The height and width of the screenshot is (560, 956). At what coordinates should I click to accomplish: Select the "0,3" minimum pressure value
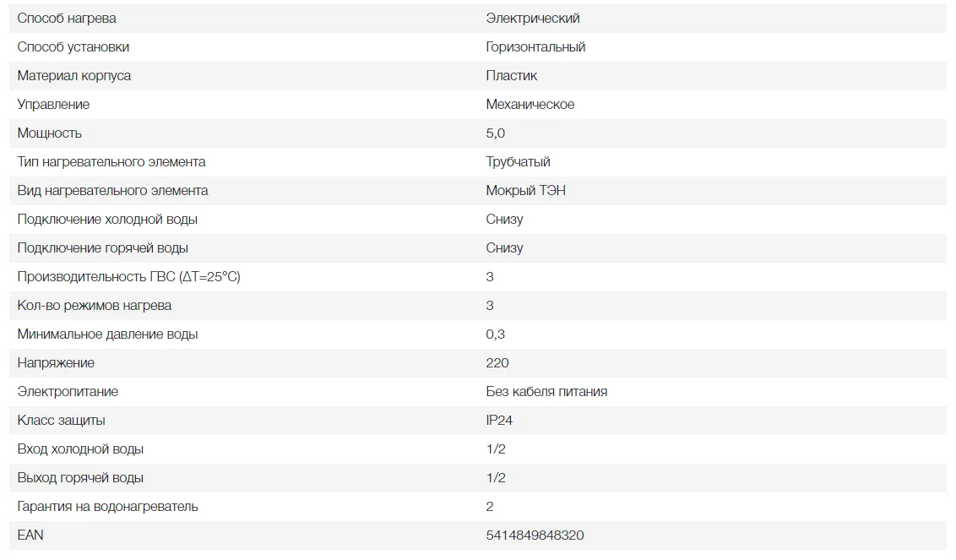click(496, 334)
